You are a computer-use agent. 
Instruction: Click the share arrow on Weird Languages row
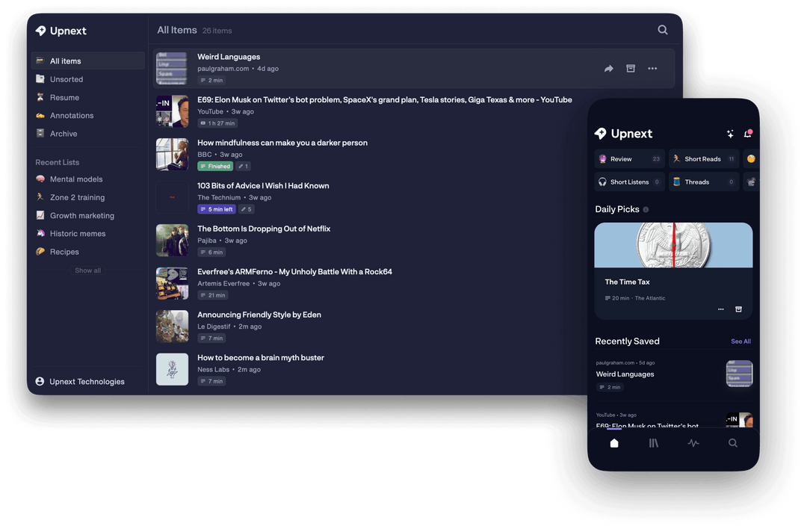click(x=608, y=69)
